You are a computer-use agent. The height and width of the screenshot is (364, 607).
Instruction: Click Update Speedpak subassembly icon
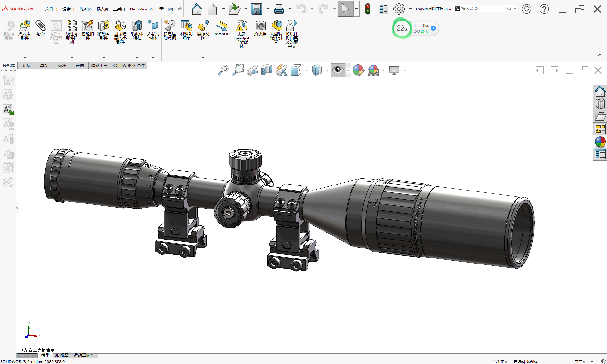(x=242, y=34)
